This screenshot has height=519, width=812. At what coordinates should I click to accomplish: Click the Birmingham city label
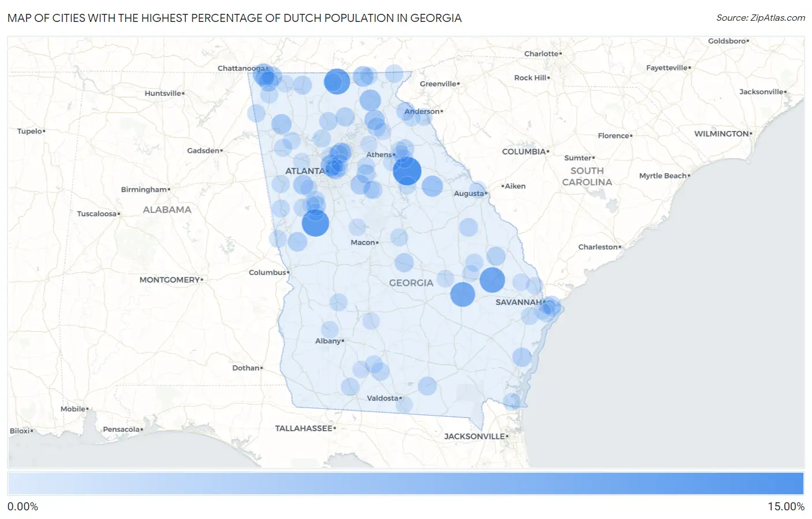[x=144, y=189]
